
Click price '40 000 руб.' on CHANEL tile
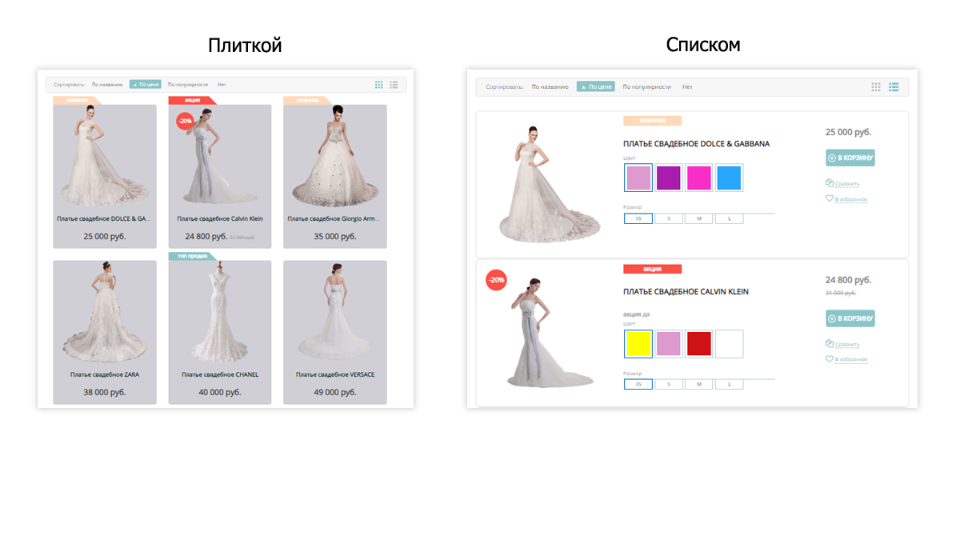[220, 392]
